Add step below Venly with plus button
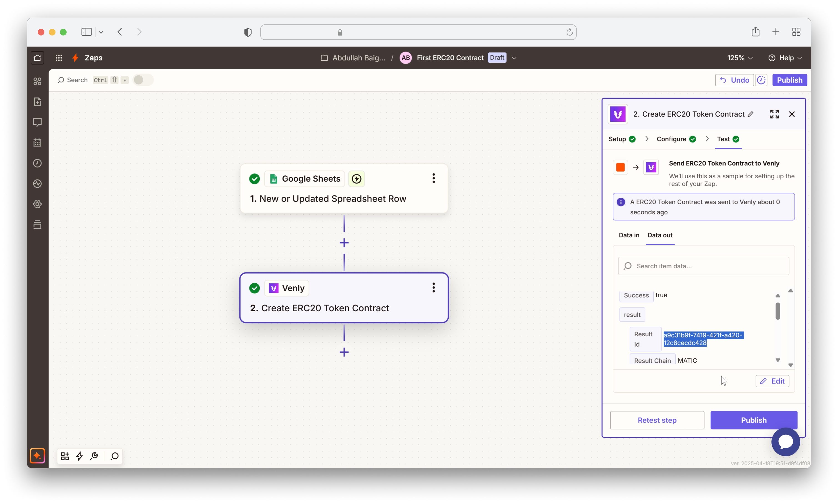The image size is (838, 504). point(344,352)
